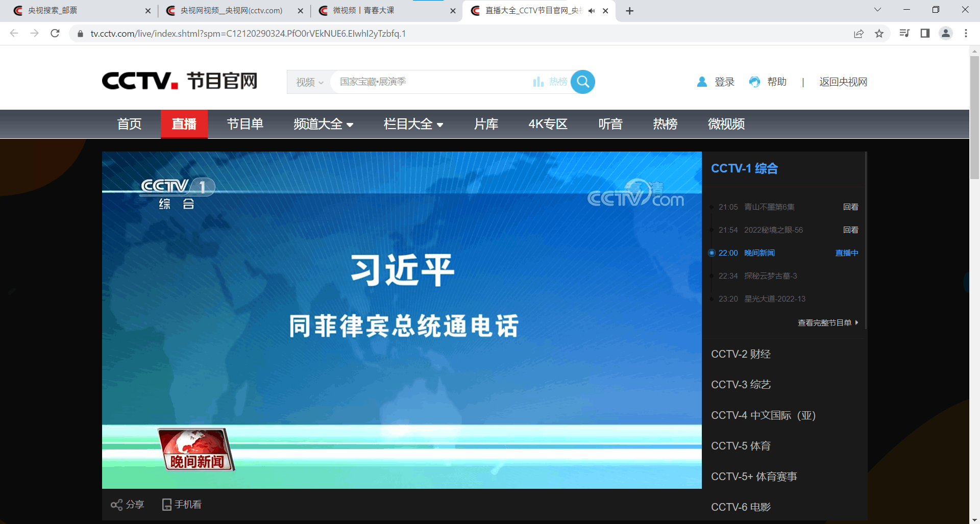Click 返回央视网 link
Screen dimensions: 980x524
(843, 82)
